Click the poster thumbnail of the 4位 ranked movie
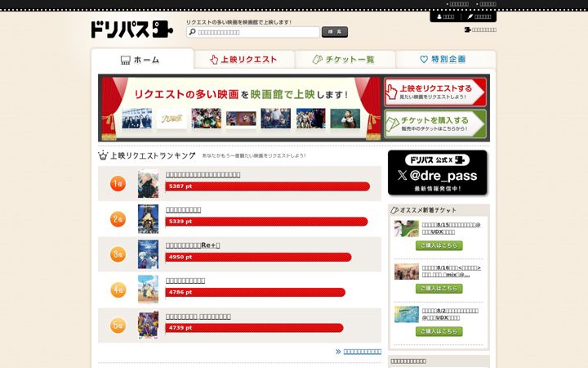Screen dimensions: 588x368 point(148,289)
